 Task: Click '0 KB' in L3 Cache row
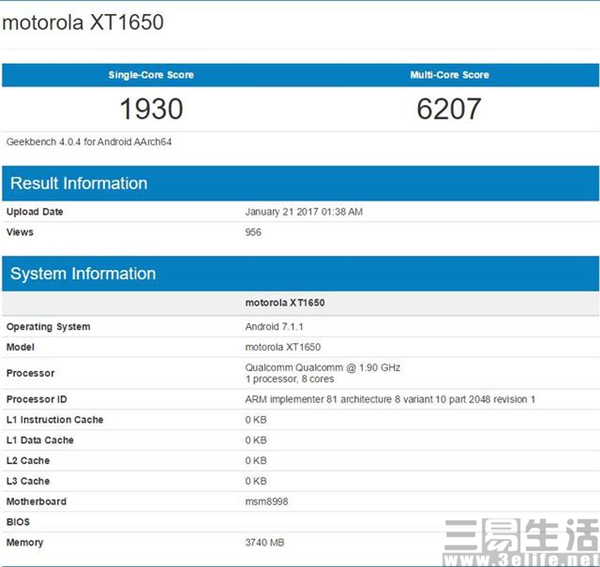pos(256,481)
